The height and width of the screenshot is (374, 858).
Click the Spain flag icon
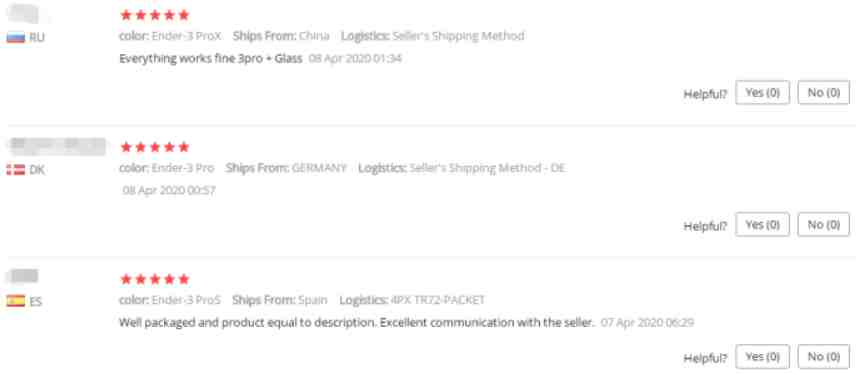click(x=16, y=301)
